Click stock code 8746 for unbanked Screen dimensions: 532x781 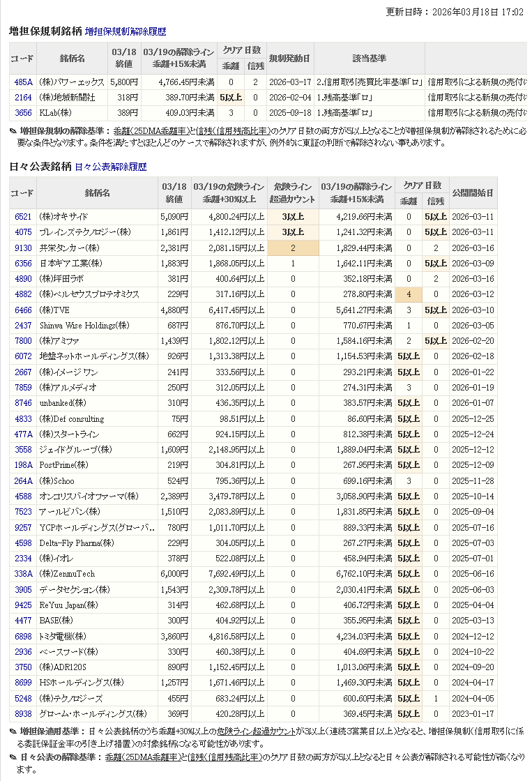(23, 403)
